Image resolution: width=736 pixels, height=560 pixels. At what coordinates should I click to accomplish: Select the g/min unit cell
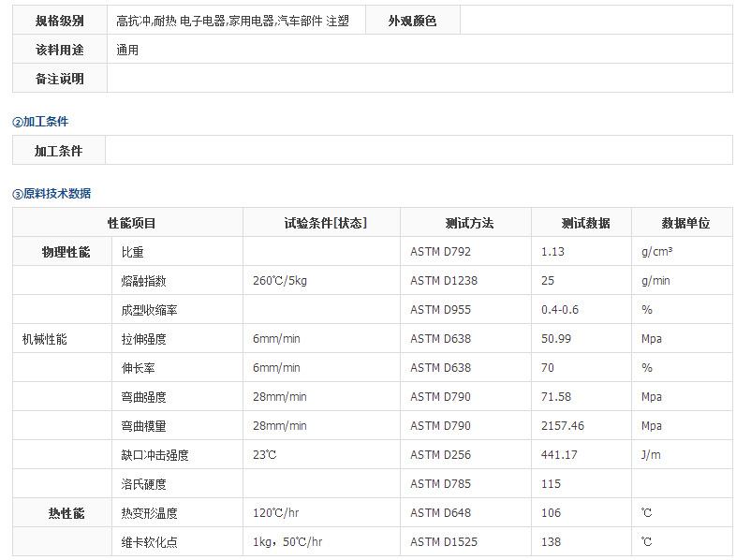click(682, 281)
